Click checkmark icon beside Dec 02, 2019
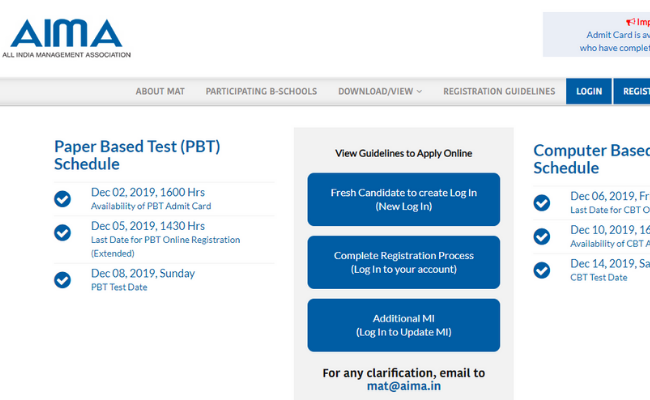The height and width of the screenshot is (400, 650). 63,199
